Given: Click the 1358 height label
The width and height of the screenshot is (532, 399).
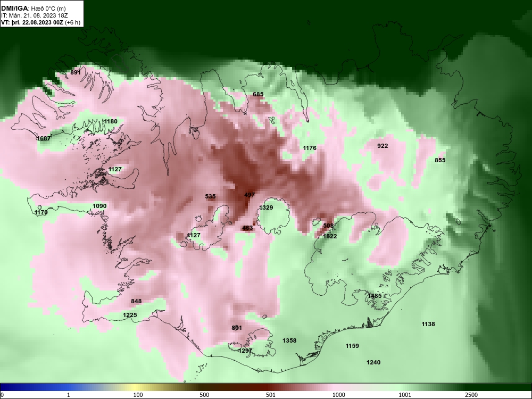Looking at the screenshot, I should click(x=289, y=340).
